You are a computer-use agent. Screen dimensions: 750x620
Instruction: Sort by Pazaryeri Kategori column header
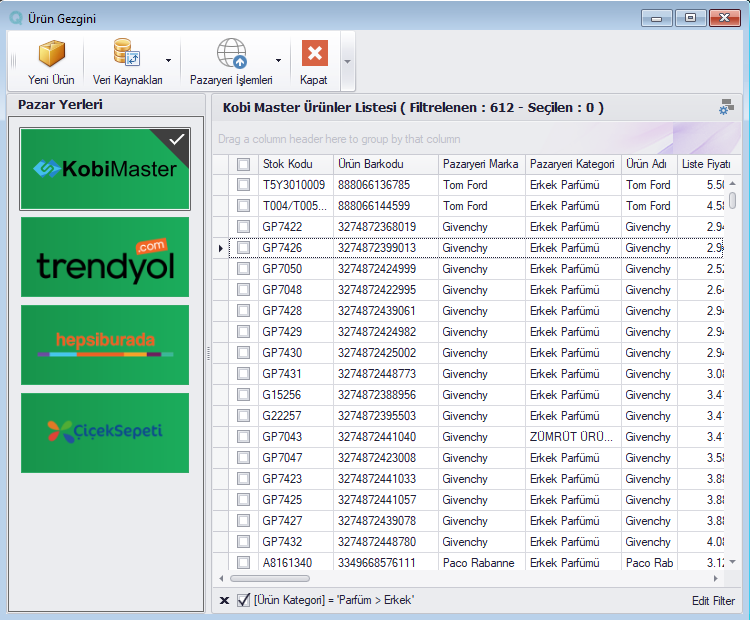coord(573,164)
